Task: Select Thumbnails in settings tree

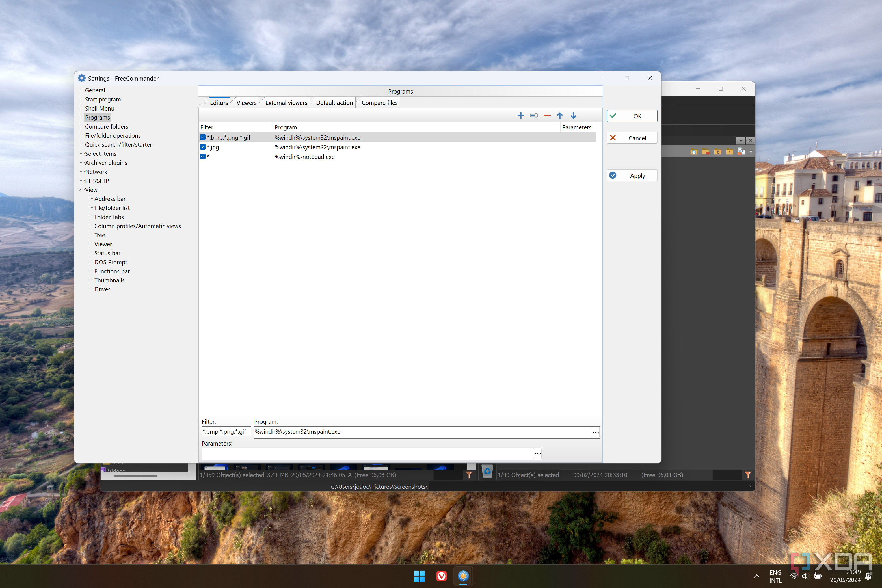Action: (x=109, y=280)
